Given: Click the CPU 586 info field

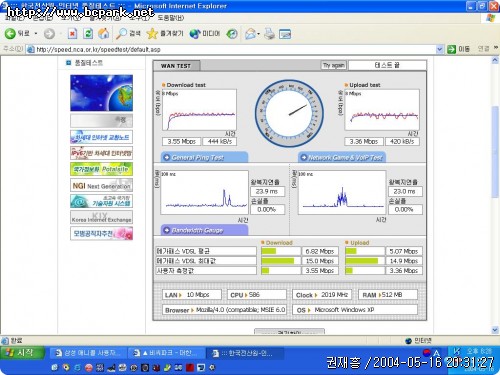Looking at the screenshot, I should pyautogui.click(x=257, y=295).
